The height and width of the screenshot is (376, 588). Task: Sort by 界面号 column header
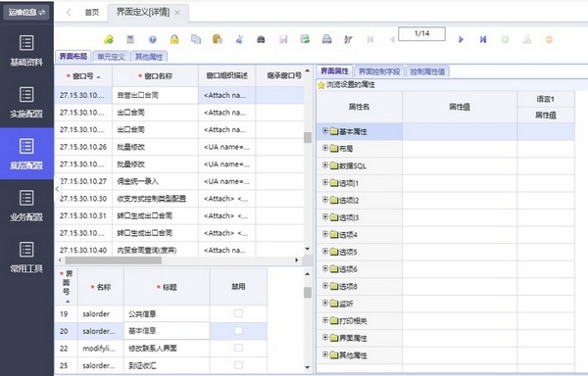pos(67,287)
